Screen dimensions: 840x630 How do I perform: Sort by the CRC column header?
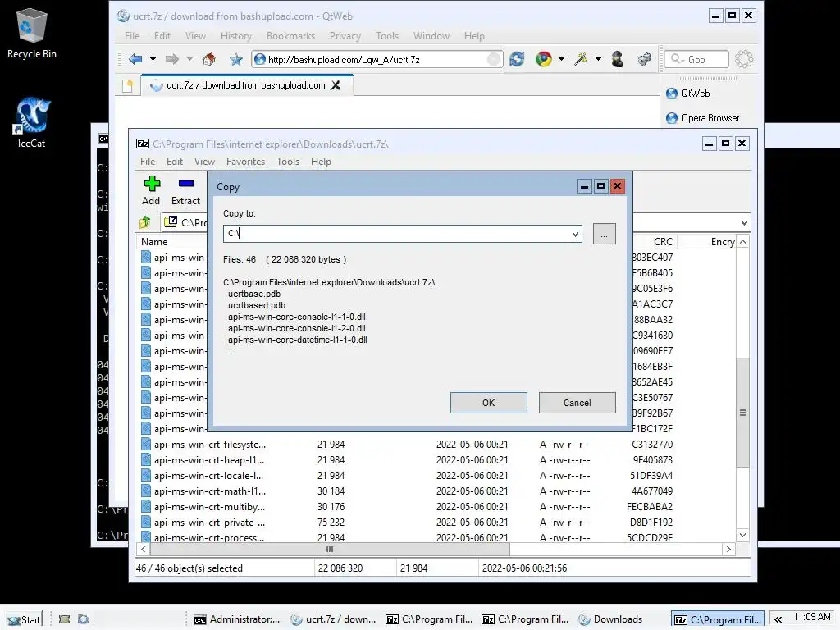coord(663,242)
